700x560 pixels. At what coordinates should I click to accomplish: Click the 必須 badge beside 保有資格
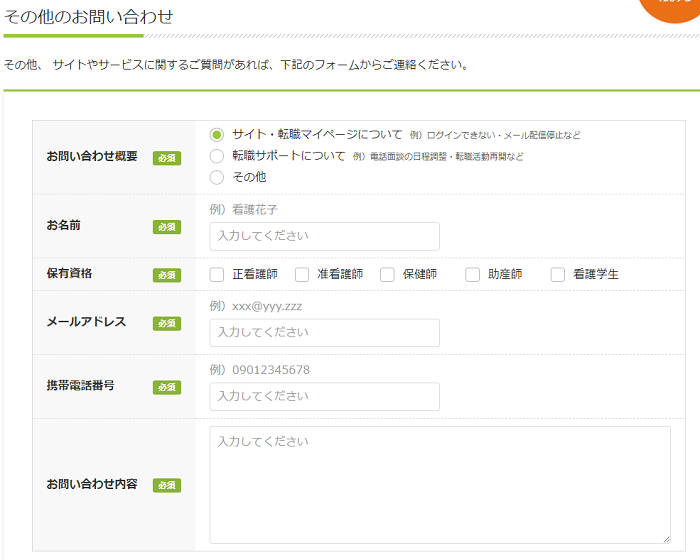(167, 274)
